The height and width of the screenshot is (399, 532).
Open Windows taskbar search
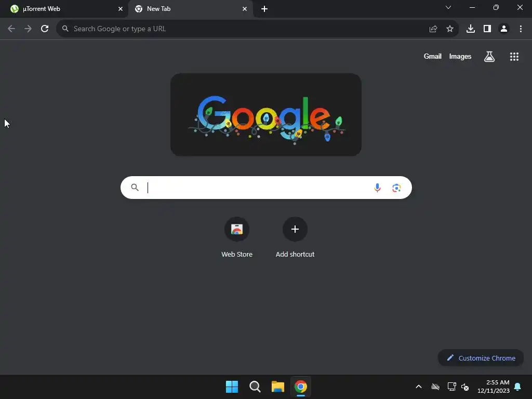(x=255, y=387)
